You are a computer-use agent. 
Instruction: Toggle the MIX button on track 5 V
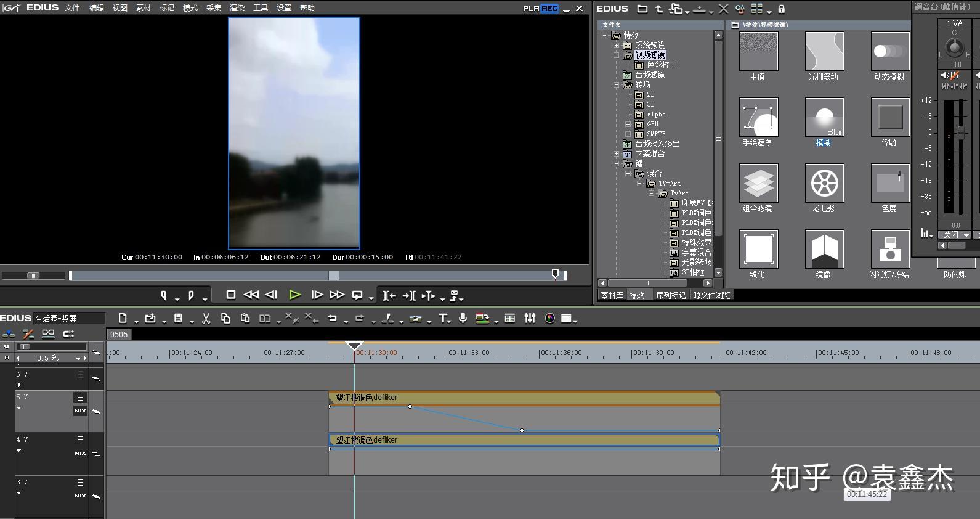tap(80, 411)
